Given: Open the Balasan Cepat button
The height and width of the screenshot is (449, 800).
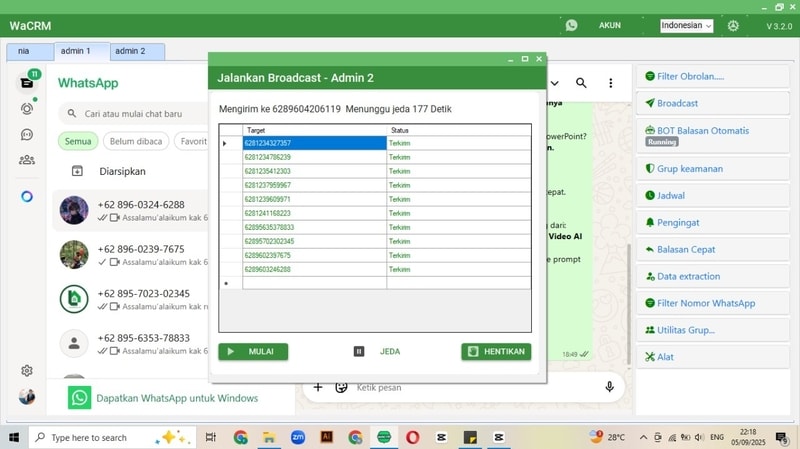Looking at the screenshot, I should point(713,250).
